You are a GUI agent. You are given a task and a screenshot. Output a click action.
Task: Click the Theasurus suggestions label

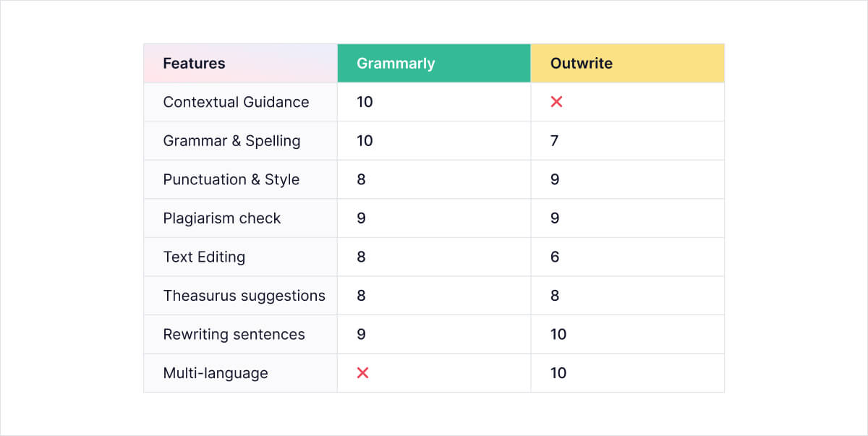[244, 296]
